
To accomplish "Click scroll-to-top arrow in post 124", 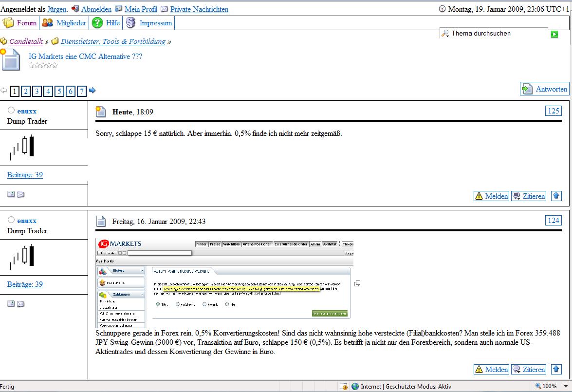I will coord(556,369).
